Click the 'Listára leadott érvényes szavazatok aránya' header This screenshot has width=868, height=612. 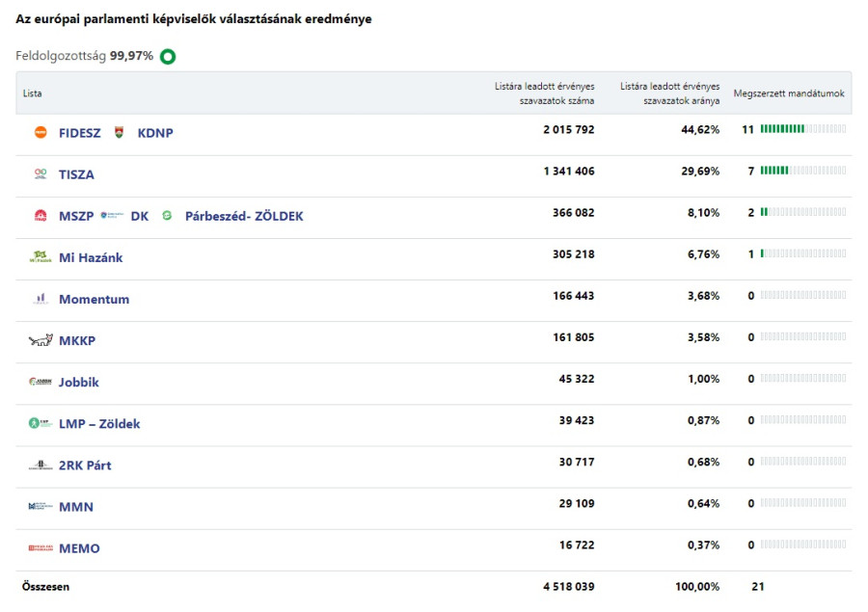point(670,93)
